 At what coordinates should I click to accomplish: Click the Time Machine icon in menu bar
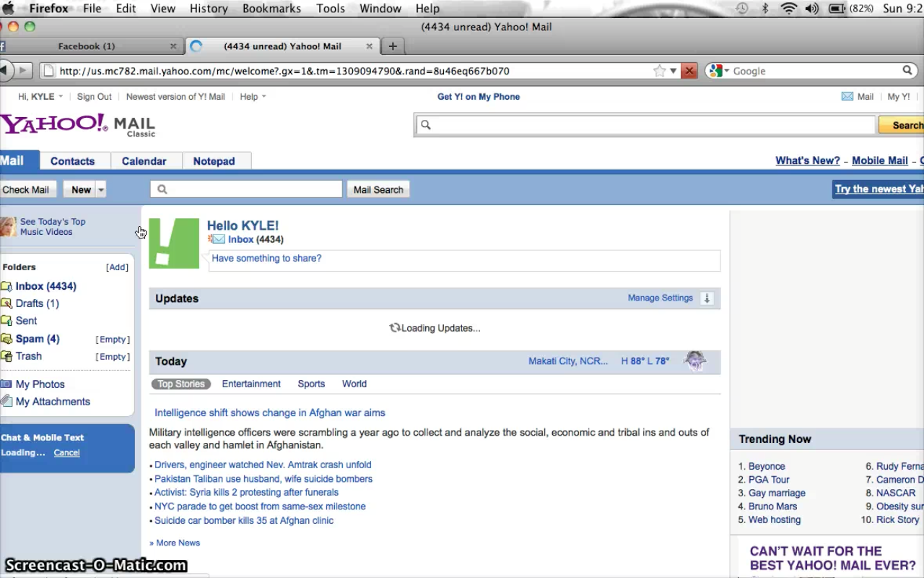pyautogui.click(x=742, y=9)
